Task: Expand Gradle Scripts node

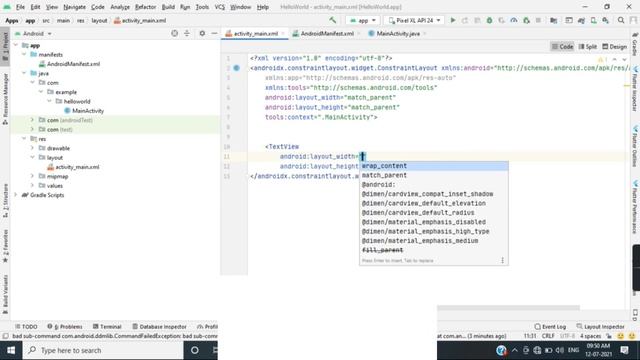Action: pyautogui.click(x=16, y=195)
